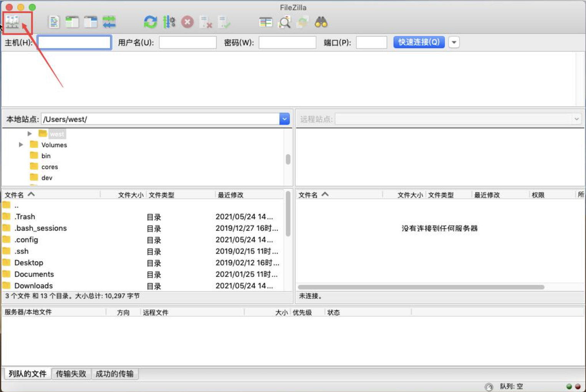Click the 主机(H) host input field

point(74,42)
